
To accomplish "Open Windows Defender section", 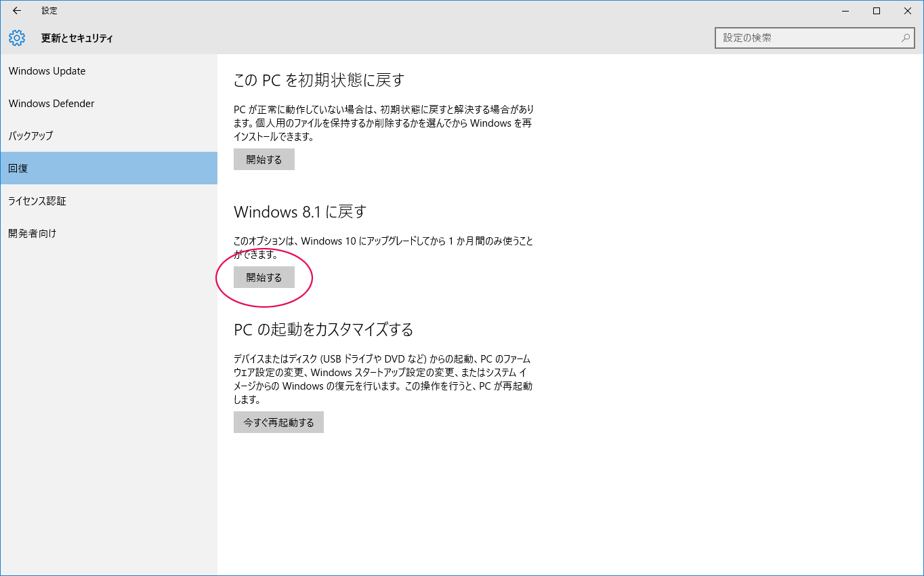I will pyautogui.click(x=108, y=104).
